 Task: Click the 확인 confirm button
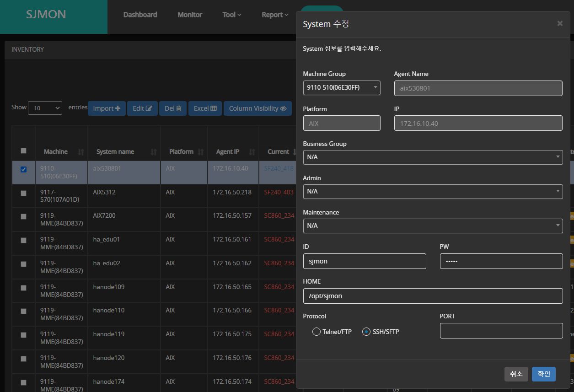tap(543, 374)
